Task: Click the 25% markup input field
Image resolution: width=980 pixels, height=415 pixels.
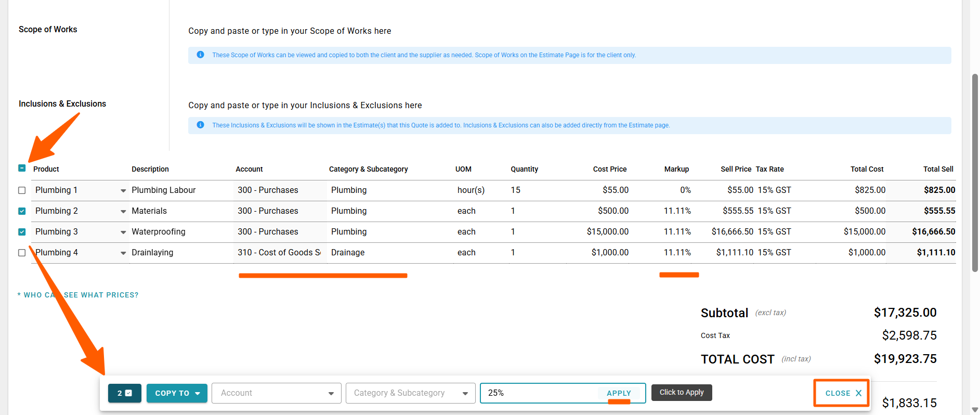Action: (538, 393)
